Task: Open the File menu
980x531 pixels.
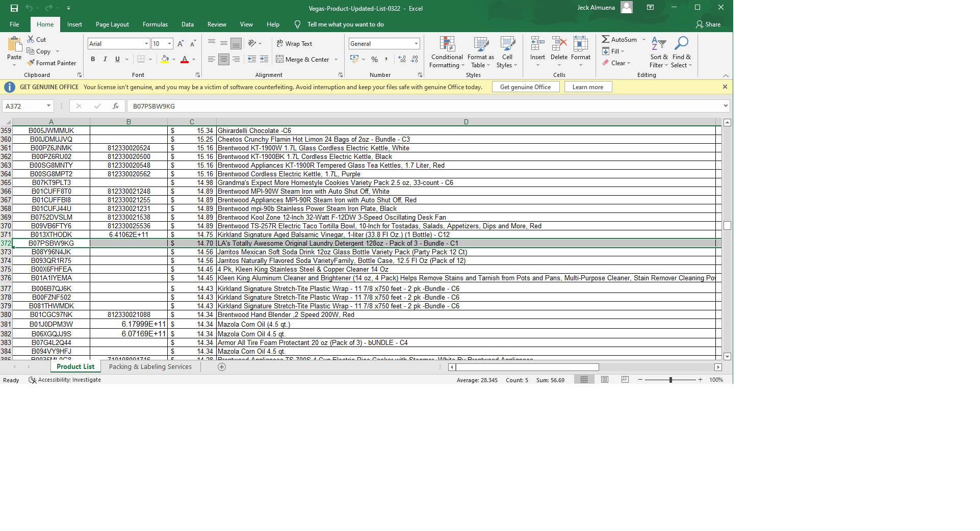Action: click(14, 24)
